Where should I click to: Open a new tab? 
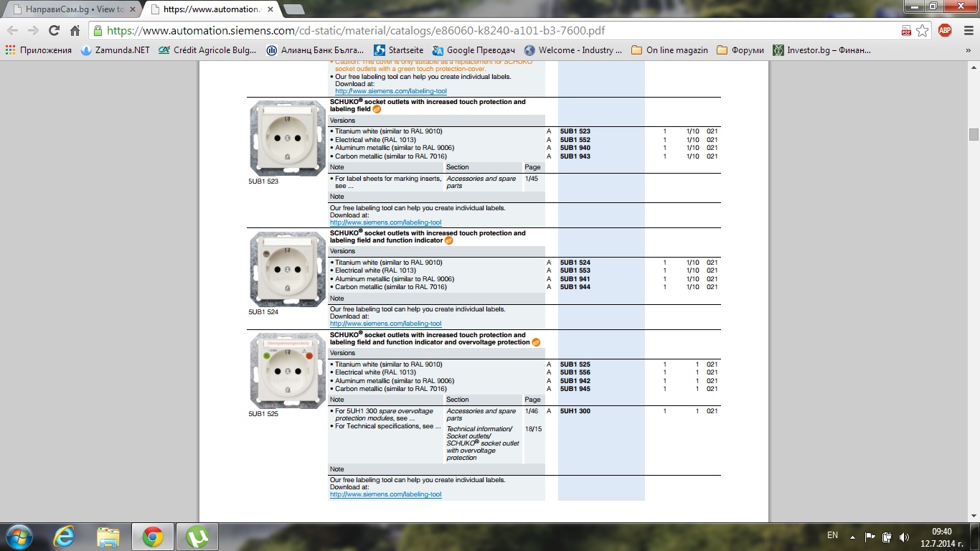point(293,9)
